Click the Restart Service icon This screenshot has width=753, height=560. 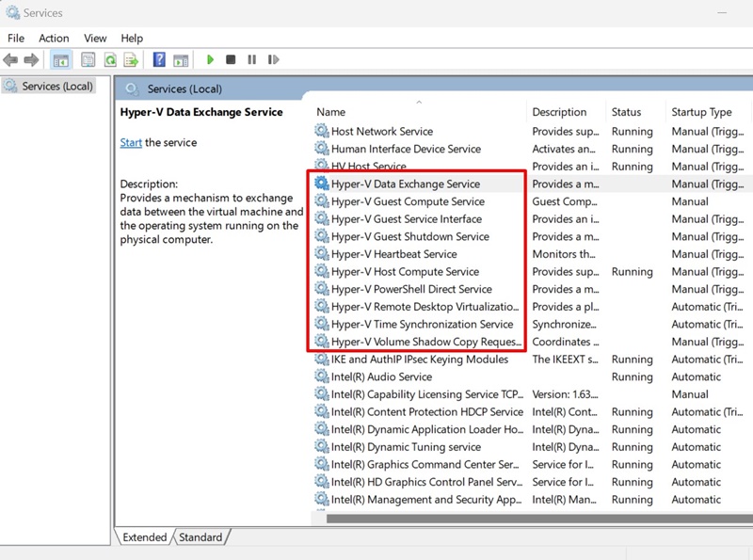[x=273, y=59]
